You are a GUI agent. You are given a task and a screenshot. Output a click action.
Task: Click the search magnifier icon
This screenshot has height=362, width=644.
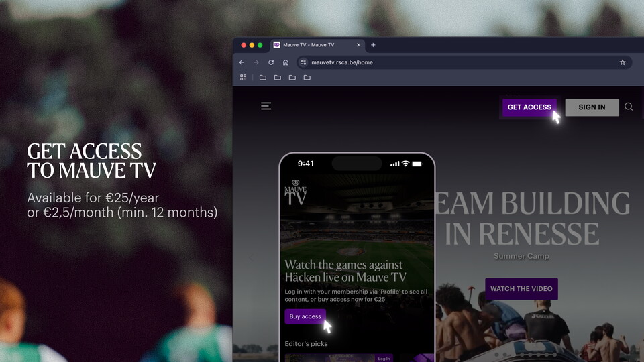click(629, 107)
